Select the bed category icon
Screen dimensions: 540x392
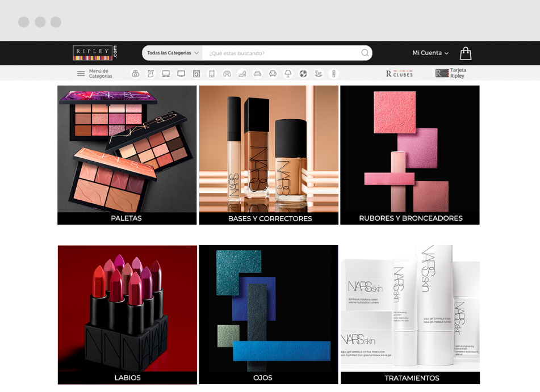click(x=258, y=74)
